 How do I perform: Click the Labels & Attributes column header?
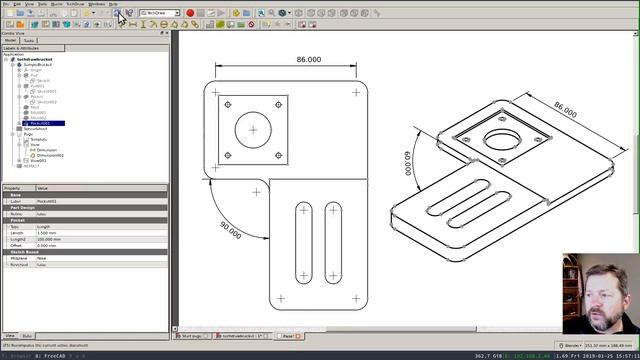[x=33, y=48]
